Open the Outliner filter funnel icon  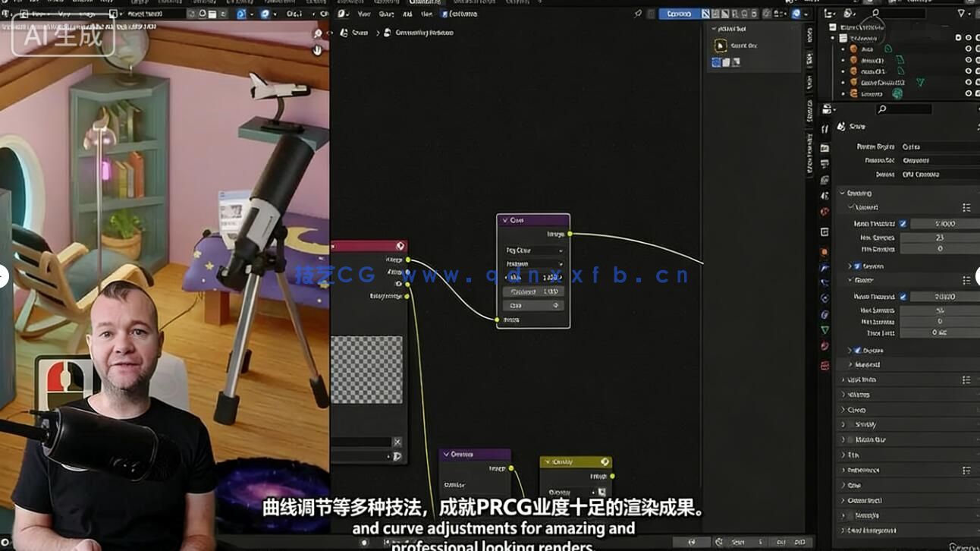point(961,14)
